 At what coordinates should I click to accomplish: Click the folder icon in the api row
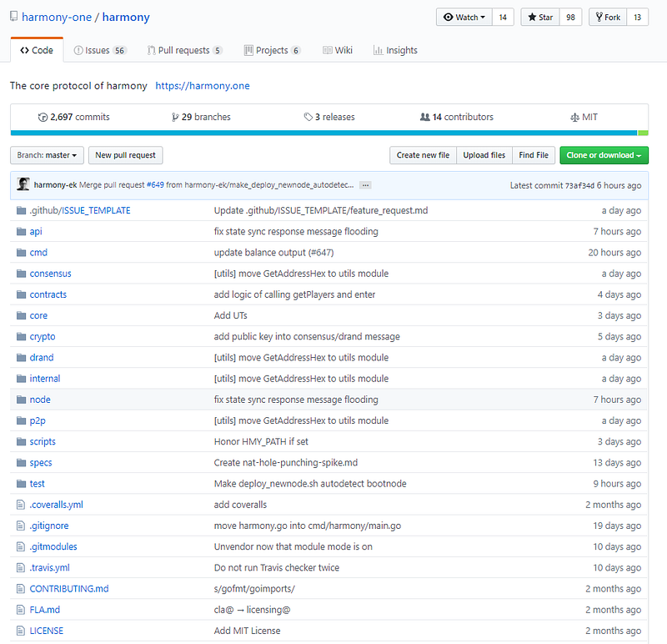tap(22, 232)
